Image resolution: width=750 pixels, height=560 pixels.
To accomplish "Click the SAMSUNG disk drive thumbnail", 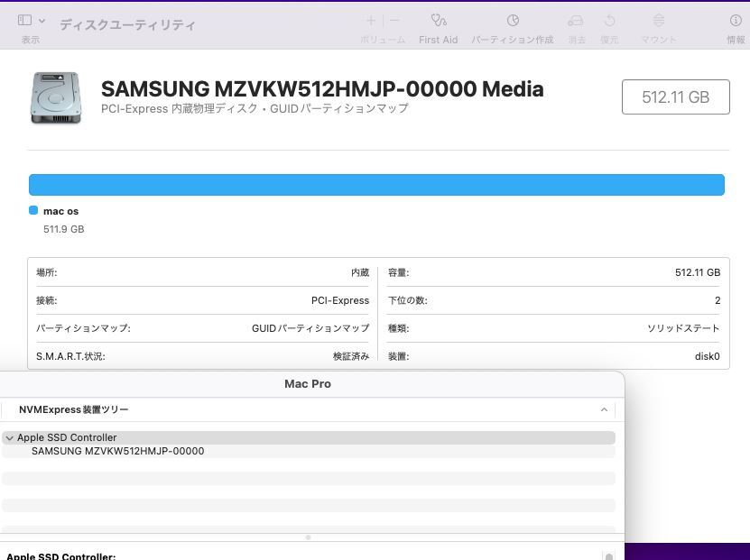I will (x=55, y=97).
